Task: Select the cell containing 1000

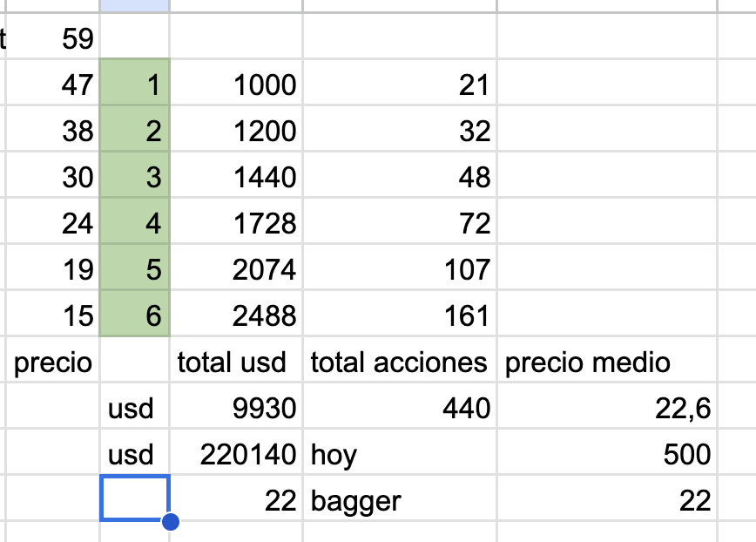Action: click(x=236, y=85)
